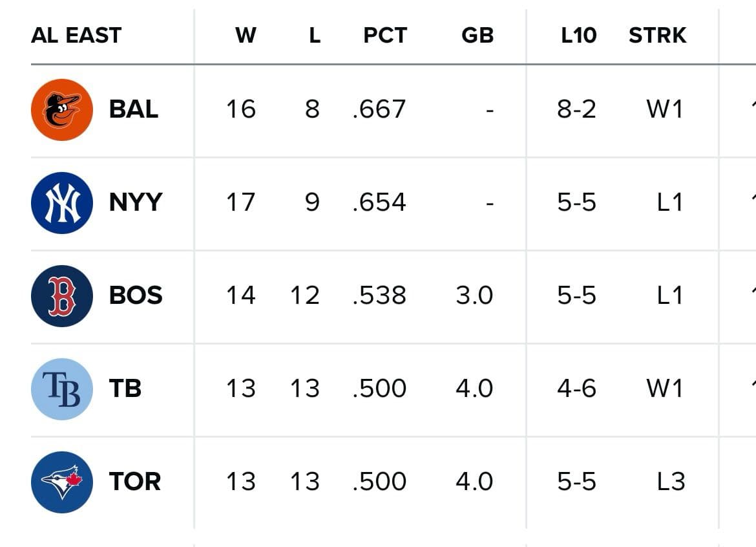Click Tampa Bay's 4-6 last-ten record
This screenshot has height=547, width=756.
576,389
